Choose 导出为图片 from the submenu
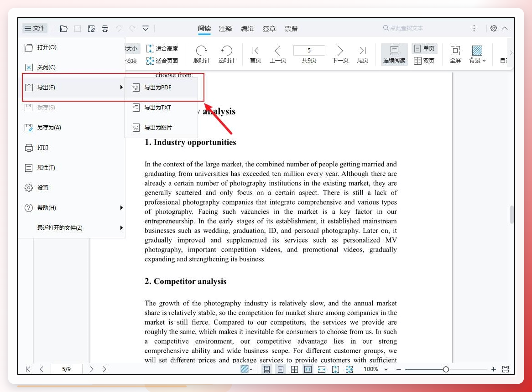Screen dimensions: 532x392 [x=161, y=127]
